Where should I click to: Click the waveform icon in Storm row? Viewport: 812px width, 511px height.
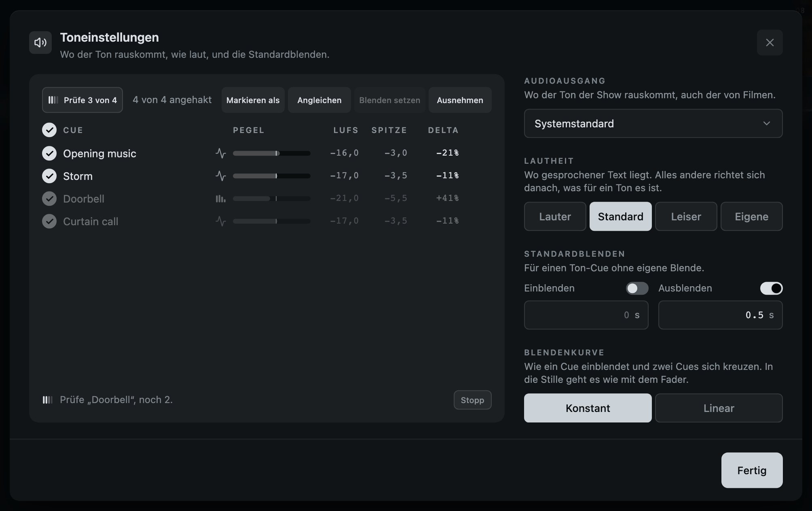coord(220,176)
